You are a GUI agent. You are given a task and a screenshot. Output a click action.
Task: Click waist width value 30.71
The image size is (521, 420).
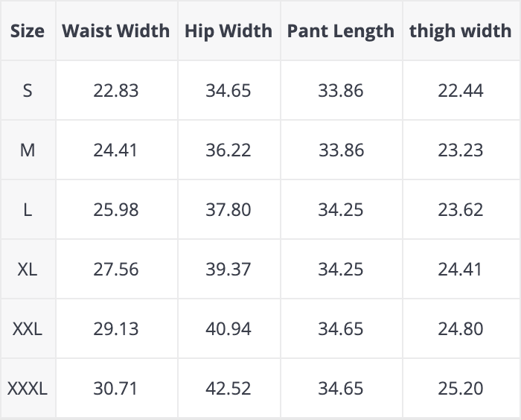(116, 388)
